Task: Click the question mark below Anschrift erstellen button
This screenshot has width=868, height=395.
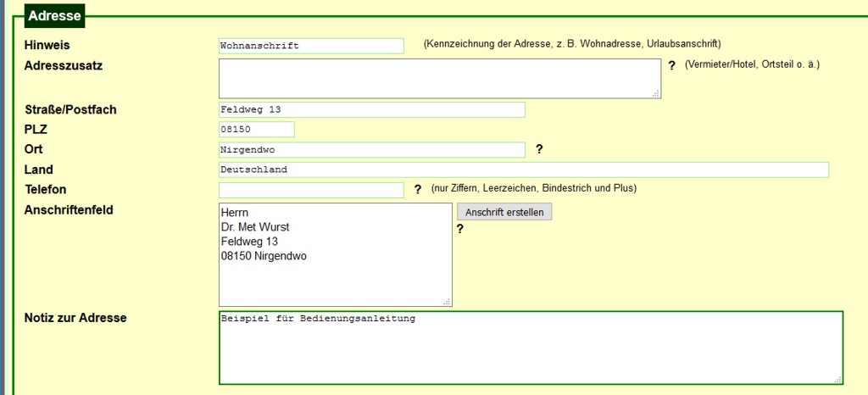Action: click(460, 228)
